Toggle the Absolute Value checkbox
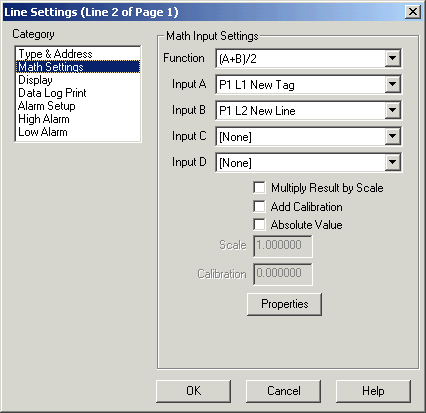The image size is (426, 413). click(x=259, y=224)
